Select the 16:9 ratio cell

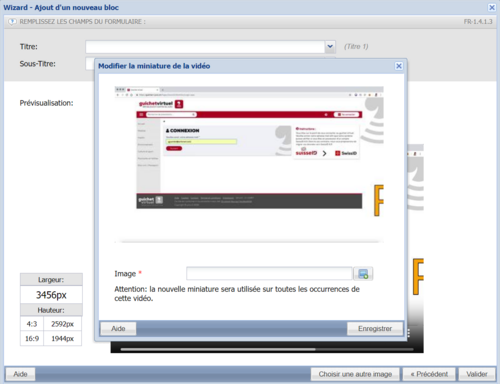(x=32, y=339)
